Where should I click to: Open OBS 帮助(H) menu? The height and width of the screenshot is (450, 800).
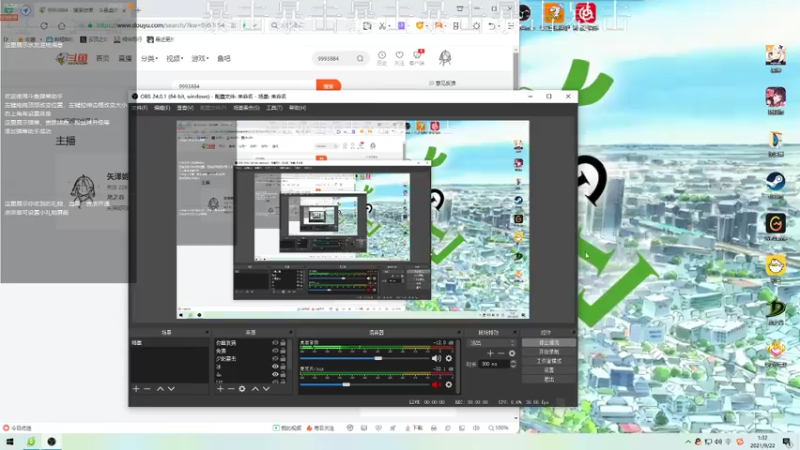coord(297,108)
